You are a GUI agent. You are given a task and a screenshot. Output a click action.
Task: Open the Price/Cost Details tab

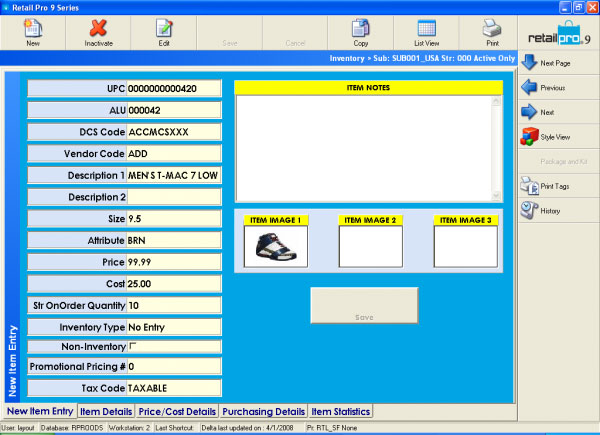177,412
